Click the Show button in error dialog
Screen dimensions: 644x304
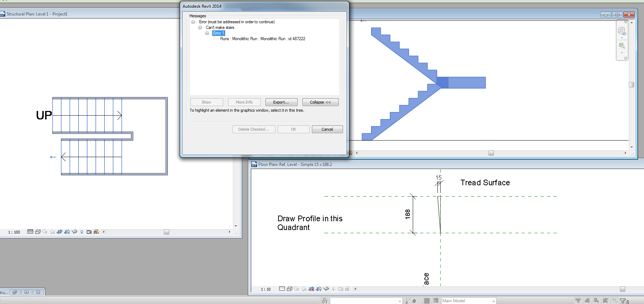(x=207, y=102)
